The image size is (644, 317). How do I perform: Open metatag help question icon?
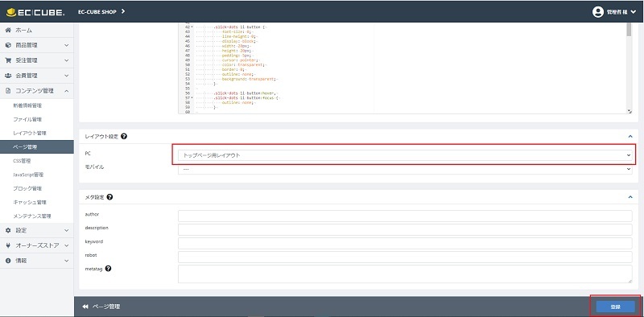coord(108,269)
